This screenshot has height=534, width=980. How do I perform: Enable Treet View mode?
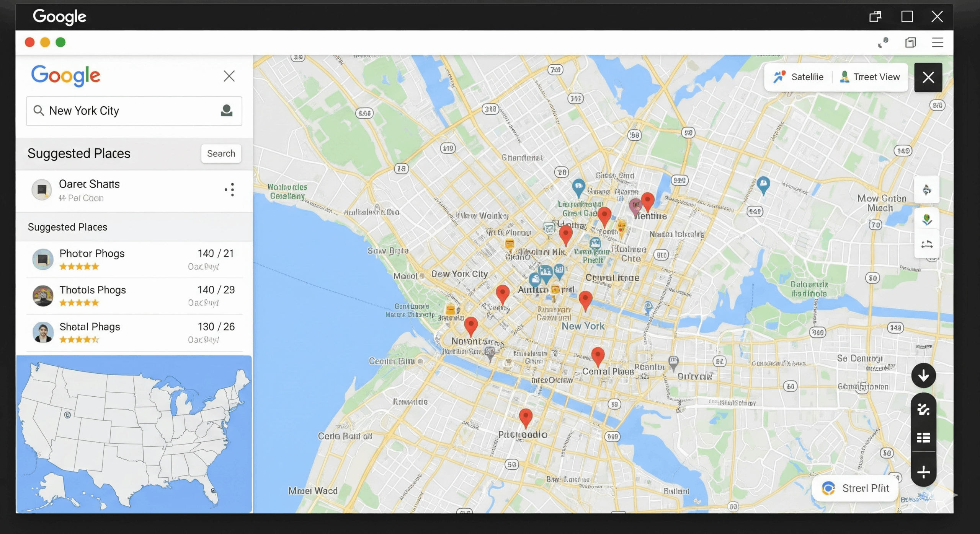coord(870,77)
